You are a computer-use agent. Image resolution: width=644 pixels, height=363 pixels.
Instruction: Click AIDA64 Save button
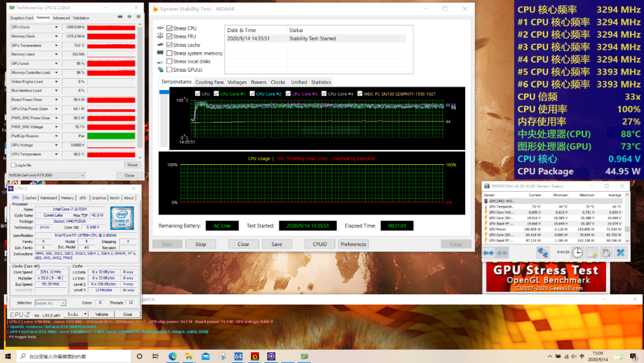[x=277, y=244]
